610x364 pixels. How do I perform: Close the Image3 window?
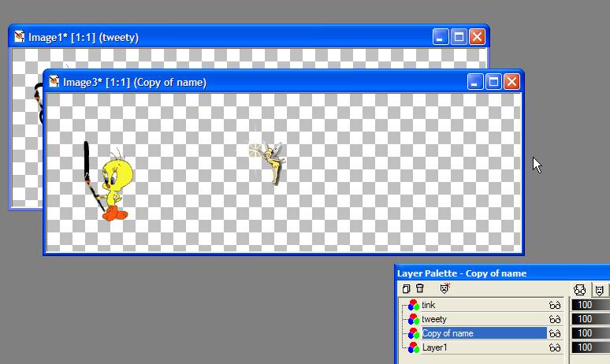(511, 82)
